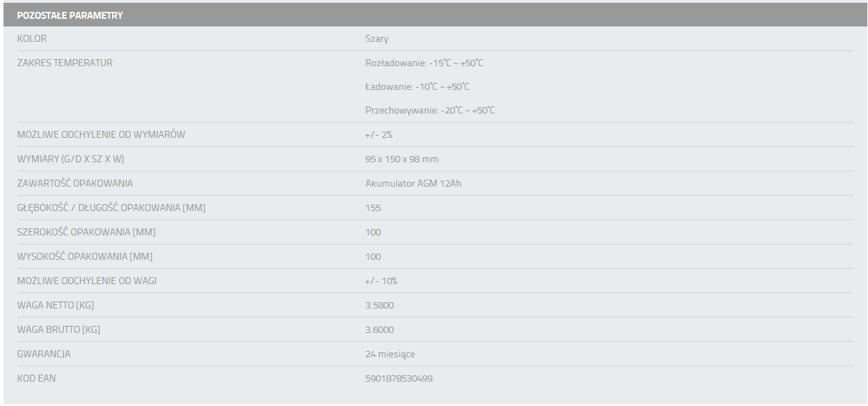Select the Rozładowanie temperature range text
This screenshot has height=406, width=868.
pyautogui.click(x=424, y=63)
